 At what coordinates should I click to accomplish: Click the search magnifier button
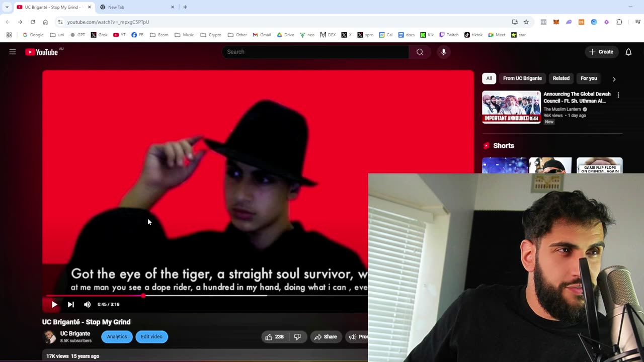(x=420, y=52)
